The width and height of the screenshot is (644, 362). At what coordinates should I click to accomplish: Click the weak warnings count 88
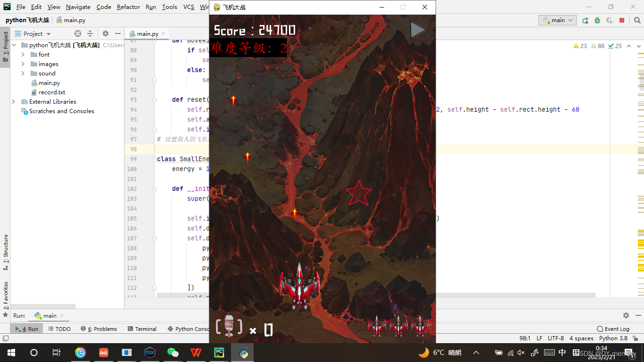point(598,46)
